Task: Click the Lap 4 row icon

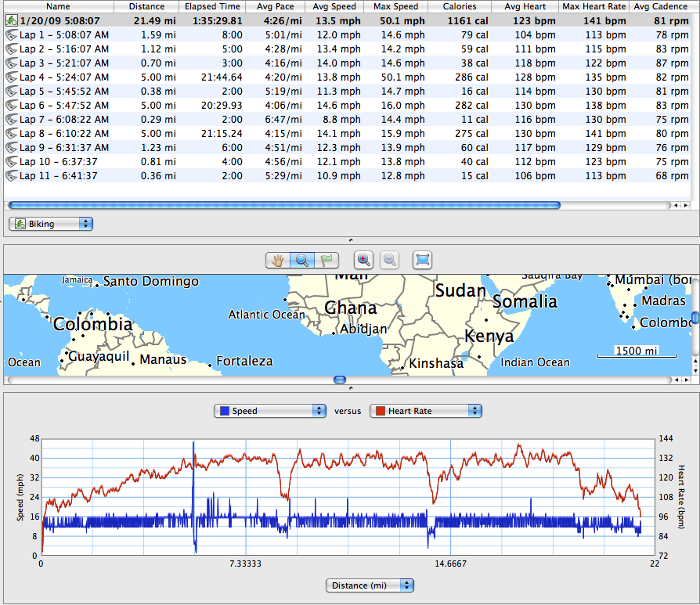Action: (x=12, y=77)
